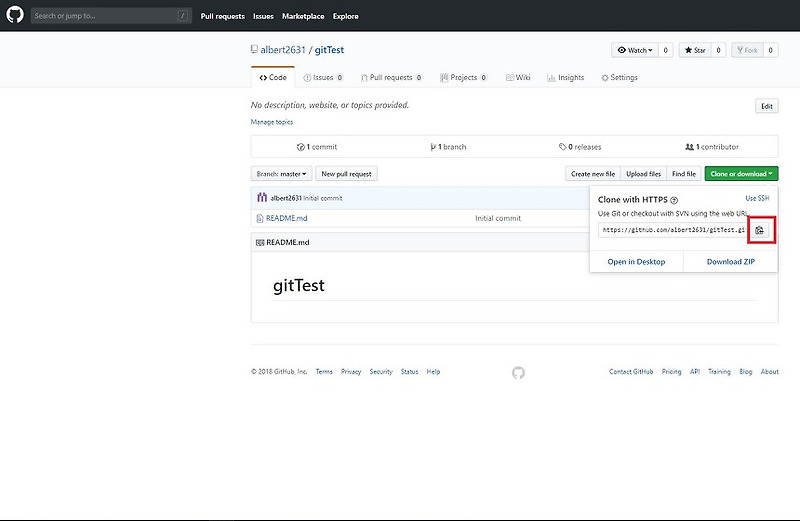Go to Marketplace in header
Image resolution: width=800 pixels, height=521 pixels.
(303, 16)
